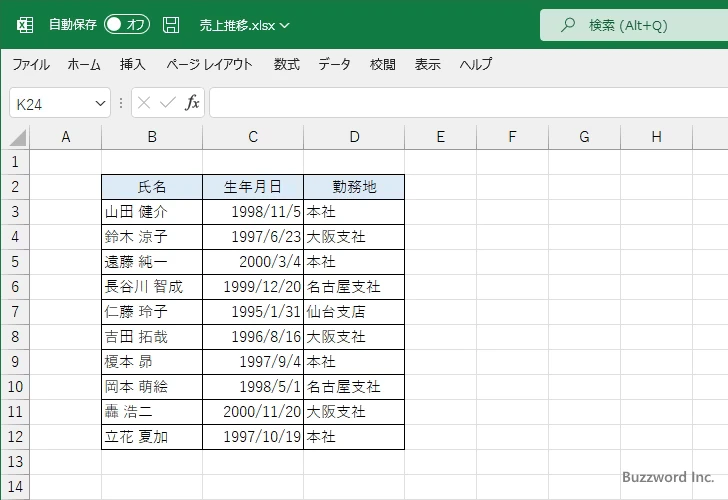Select column C header
This screenshot has height=500, width=728.
253,137
